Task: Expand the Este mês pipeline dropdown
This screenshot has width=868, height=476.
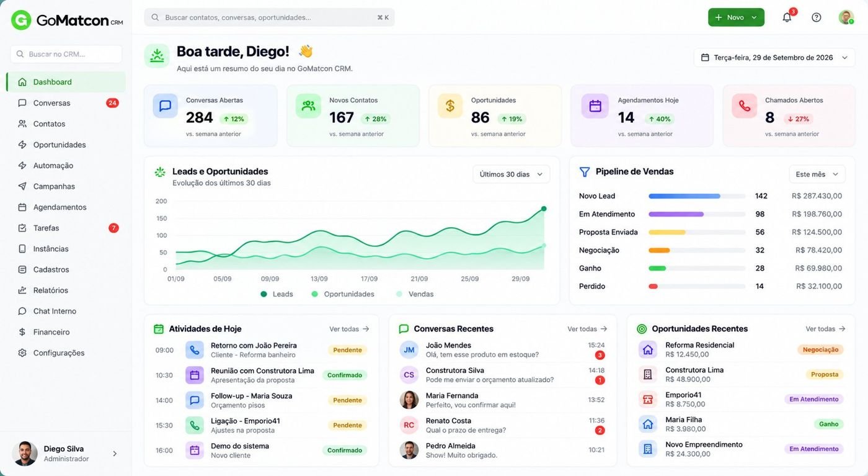Action: [817, 174]
